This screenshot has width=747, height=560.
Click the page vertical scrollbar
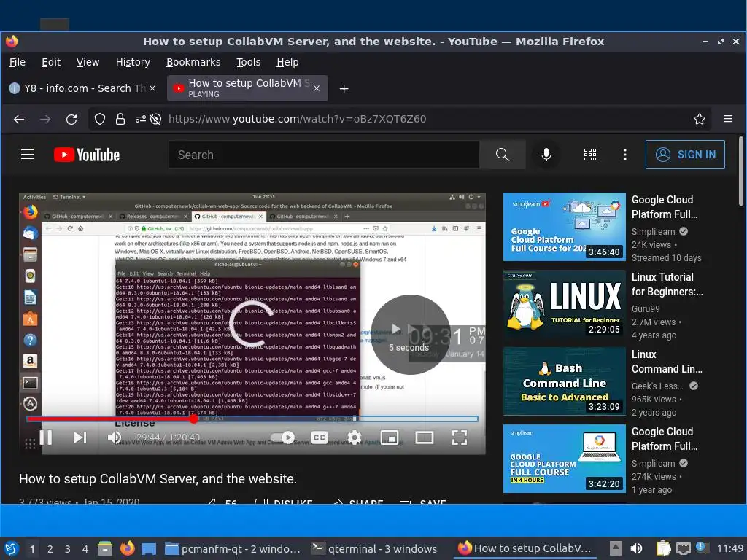click(741, 171)
